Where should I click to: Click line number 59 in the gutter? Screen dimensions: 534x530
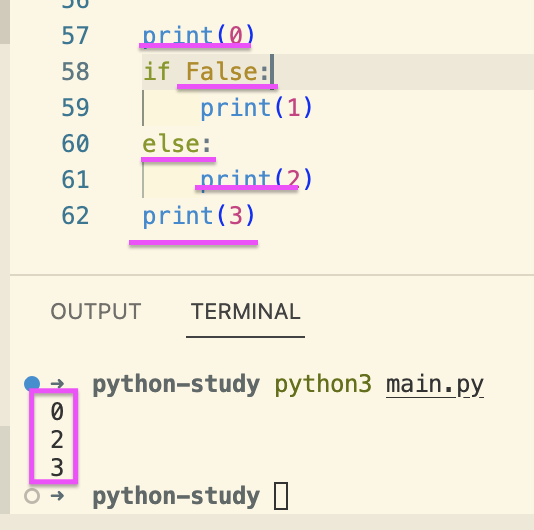click(x=75, y=108)
